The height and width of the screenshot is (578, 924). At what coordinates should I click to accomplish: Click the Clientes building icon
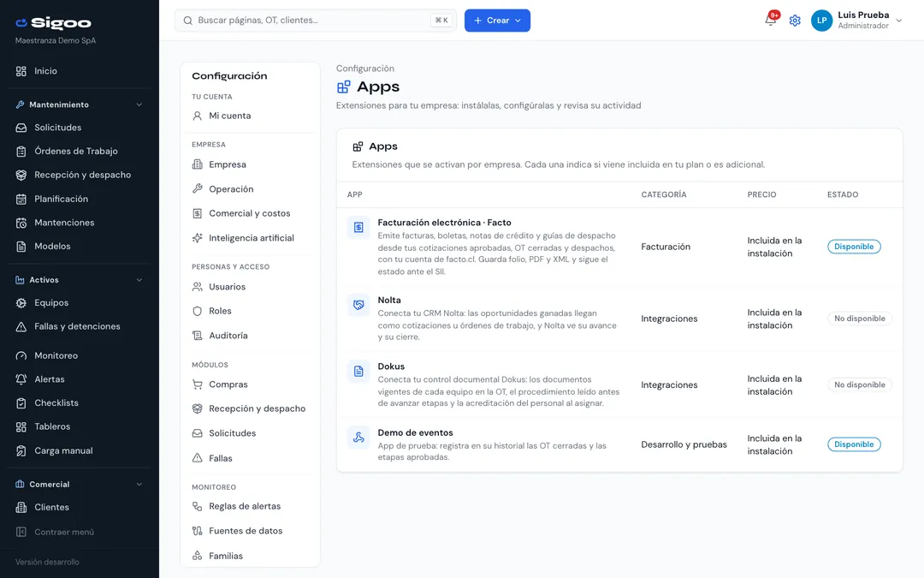click(x=21, y=507)
